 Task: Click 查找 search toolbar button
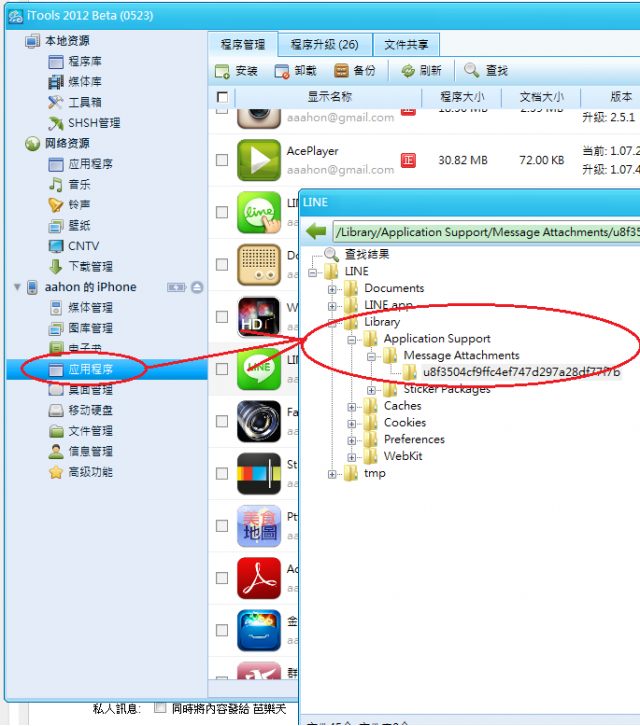(486, 71)
